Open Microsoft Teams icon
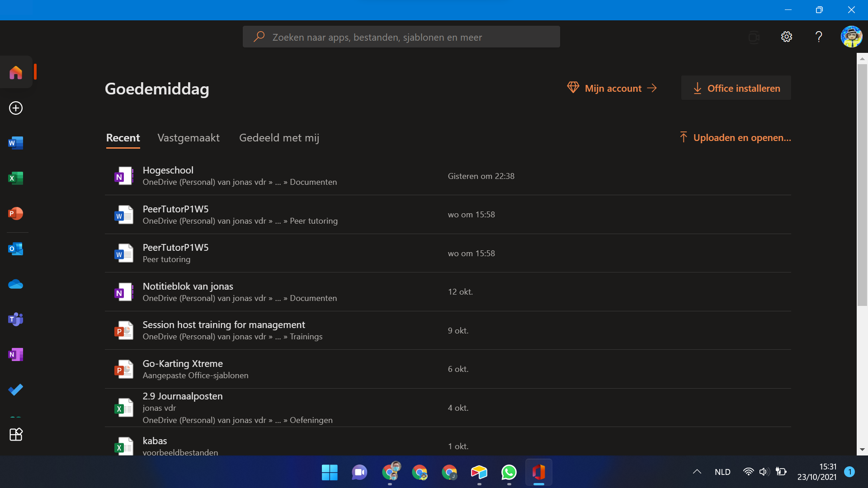 tap(16, 319)
